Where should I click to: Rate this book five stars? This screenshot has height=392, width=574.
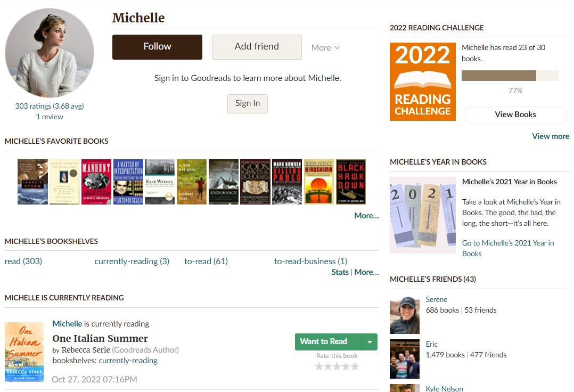(x=355, y=366)
